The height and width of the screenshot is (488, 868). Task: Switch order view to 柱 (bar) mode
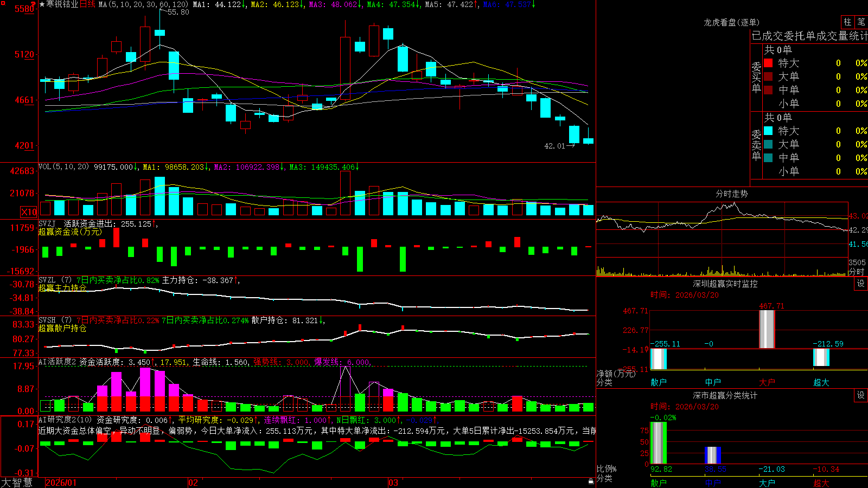[x=847, y=22]
